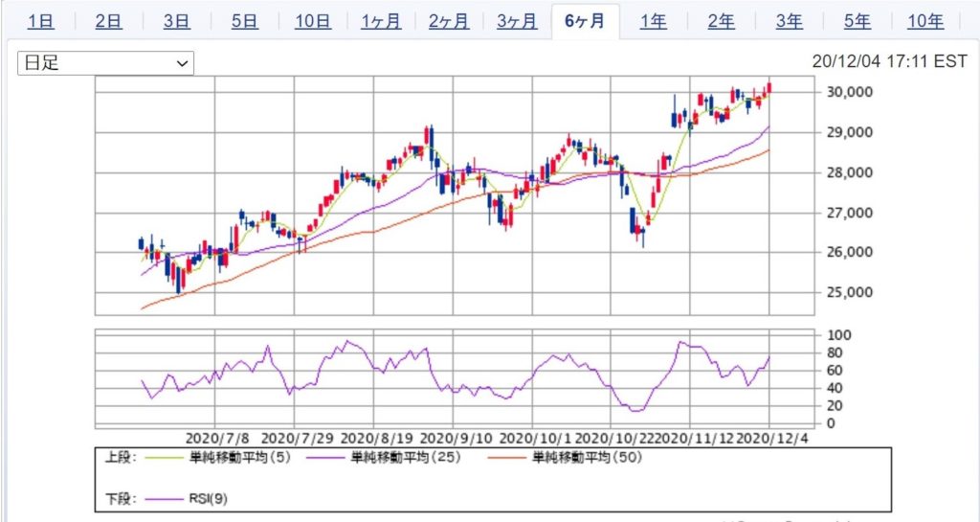Switch to the 1日 time range tab
Image resolution: width=980 pixels, height=522 pixels.
[41, 21]
